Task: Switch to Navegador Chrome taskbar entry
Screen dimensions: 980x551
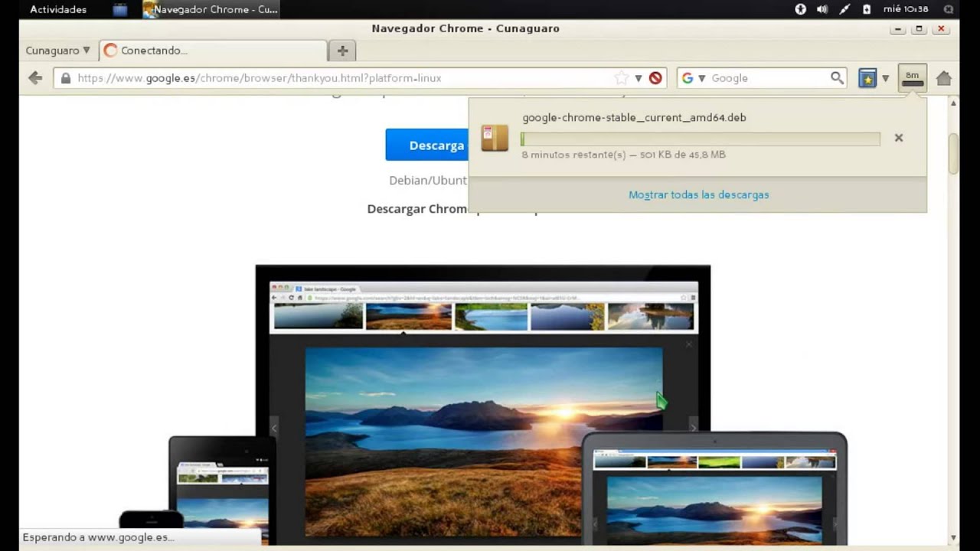Action: (211, 9)
